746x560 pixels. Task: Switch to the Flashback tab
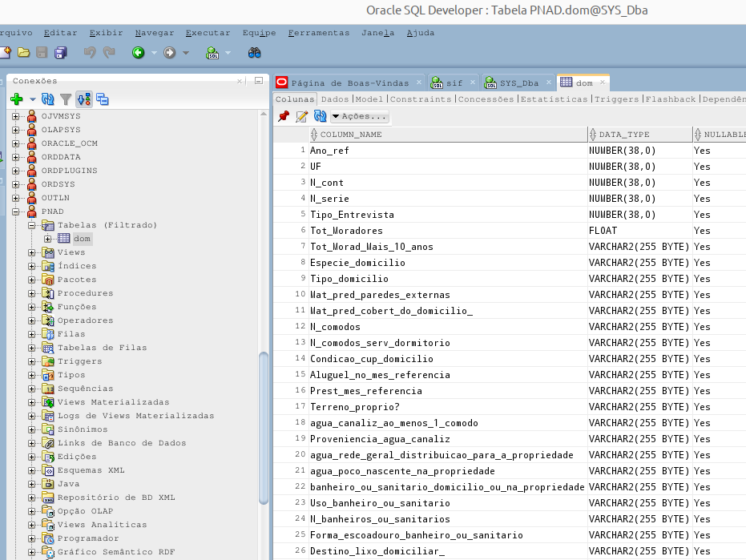coord(671,99)
